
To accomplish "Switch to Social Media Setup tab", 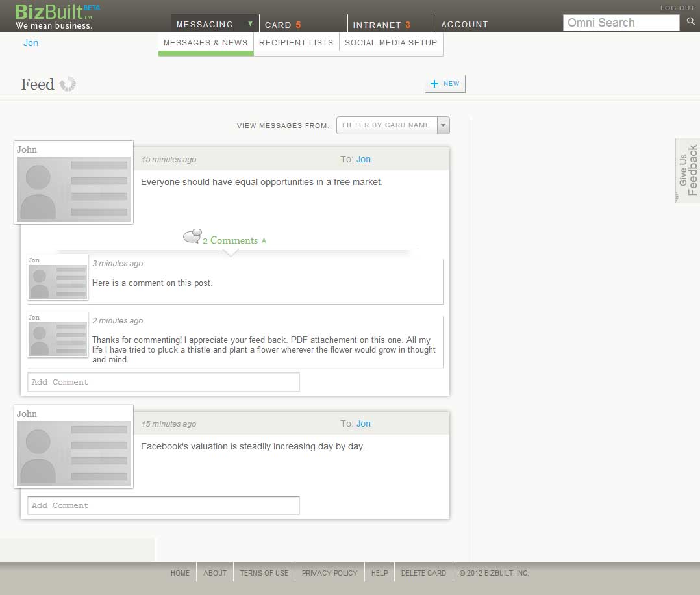I will click(391, 43).
